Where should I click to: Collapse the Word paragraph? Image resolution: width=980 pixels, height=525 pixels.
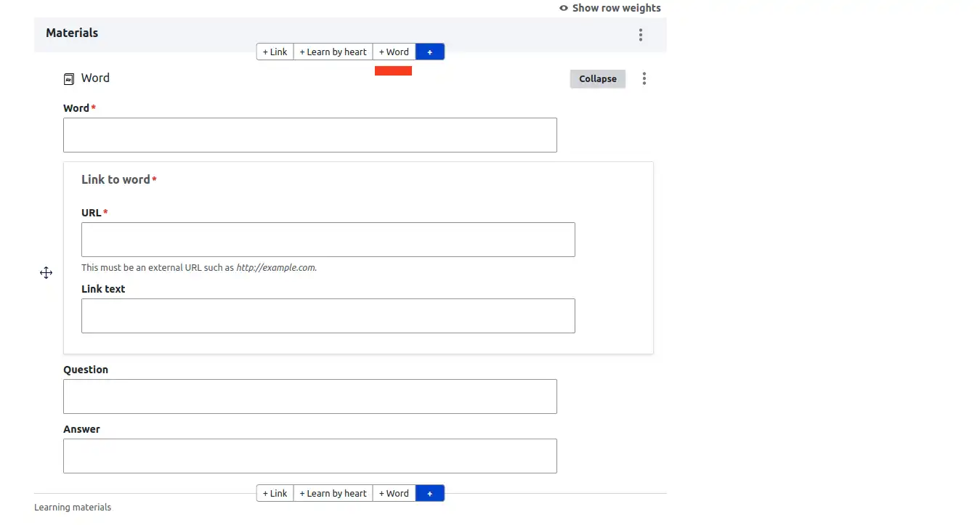click(x=597, y=79)
